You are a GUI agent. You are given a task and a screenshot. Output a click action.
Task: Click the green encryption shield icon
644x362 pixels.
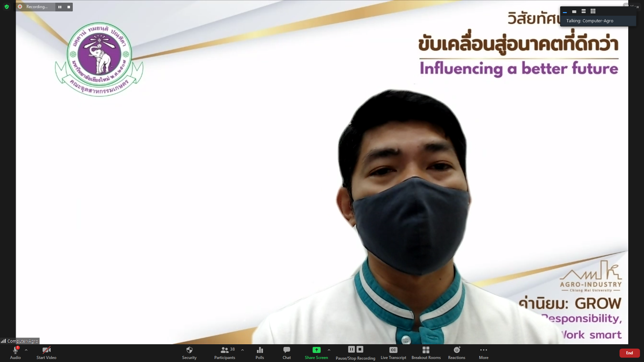[x=7, y=7]
